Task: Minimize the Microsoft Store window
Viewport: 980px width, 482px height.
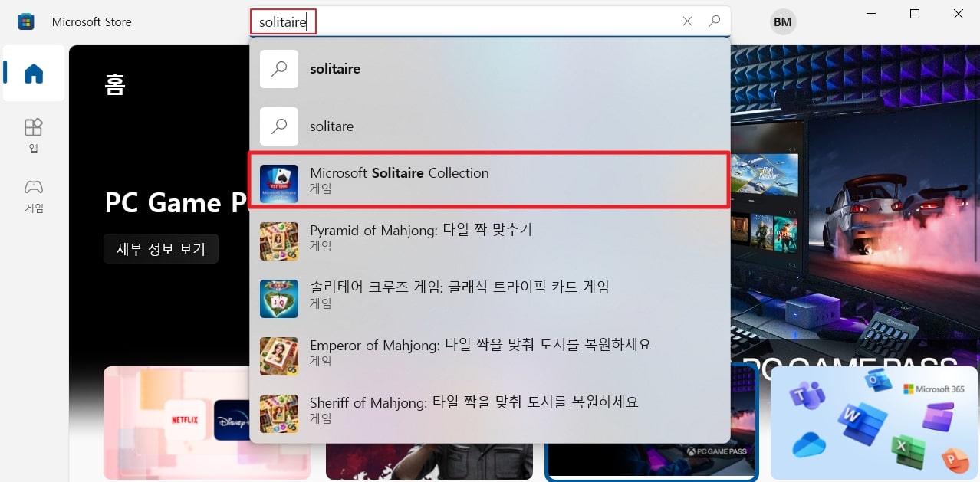Action: click(871, 14)
